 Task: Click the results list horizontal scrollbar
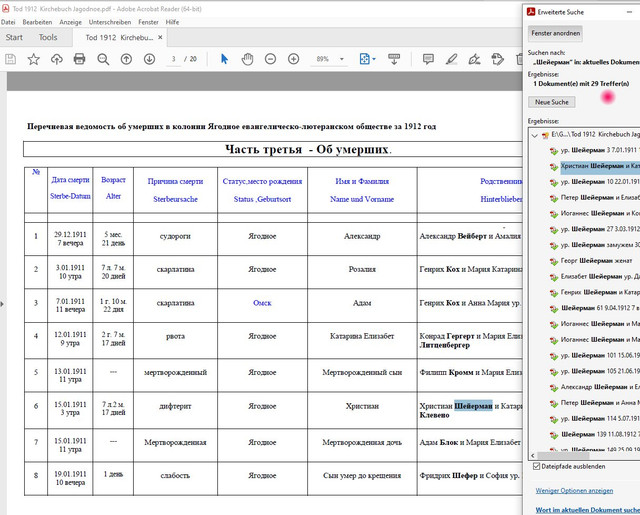[563, 455]
